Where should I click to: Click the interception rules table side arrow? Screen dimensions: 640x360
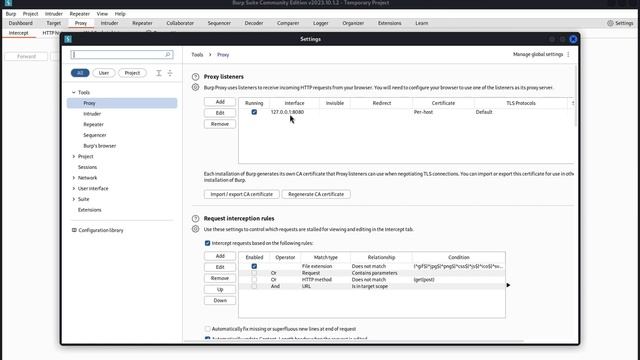click(508, 285)
